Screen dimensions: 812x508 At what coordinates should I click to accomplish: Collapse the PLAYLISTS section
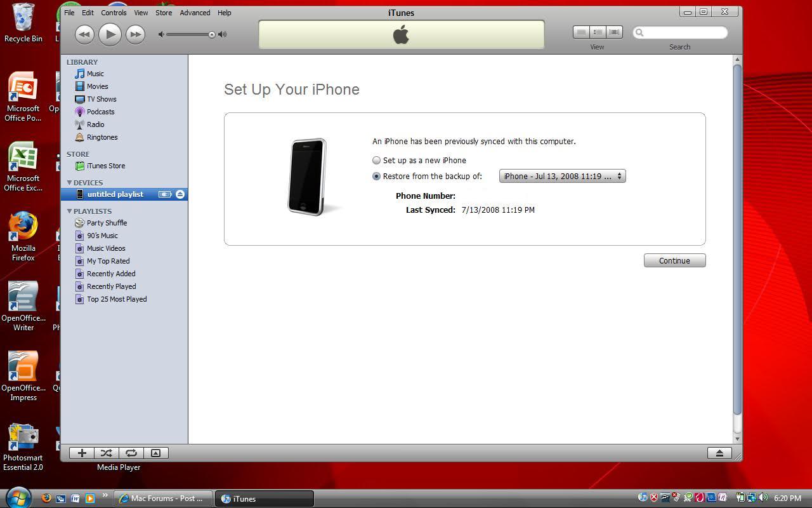tap(69, 211)
